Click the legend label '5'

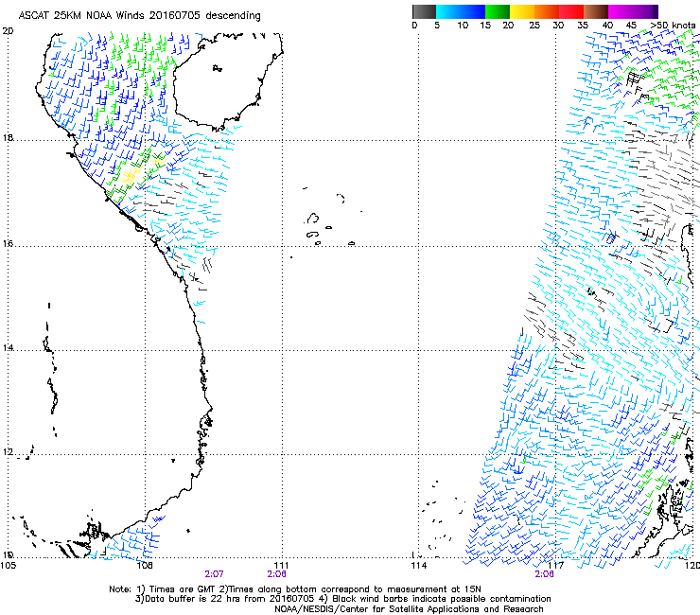click(437, 26)
